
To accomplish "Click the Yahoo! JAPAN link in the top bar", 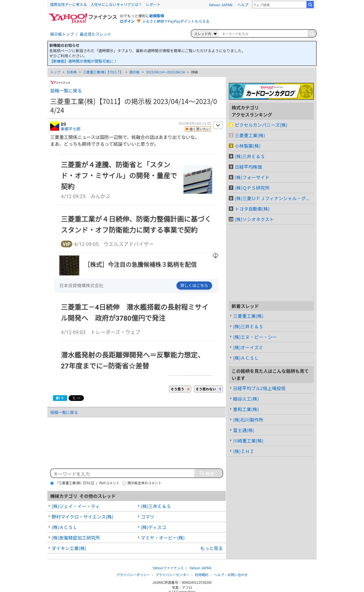I will 220,5.
